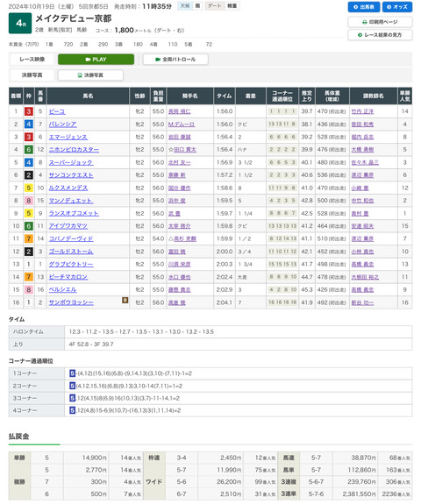
Task: Open the 印刷用ページ print page
Action: pos(380,22)
